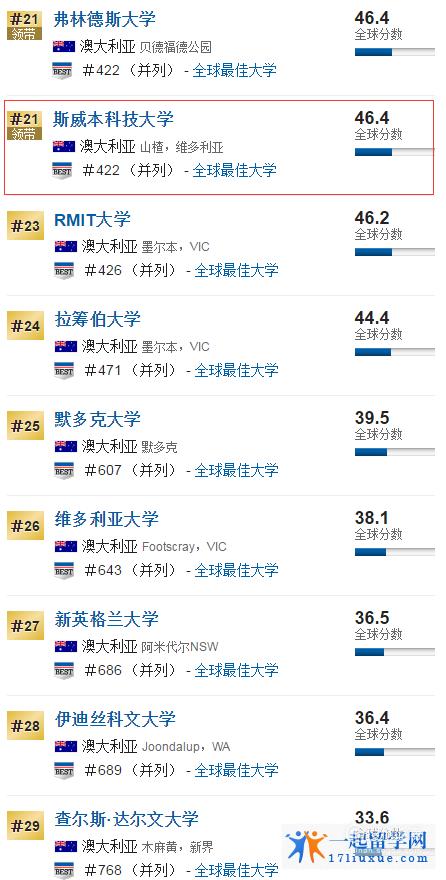
Task: Open 全球最佳大学 link under 新英格兰大学
Action: pos(236,670)
